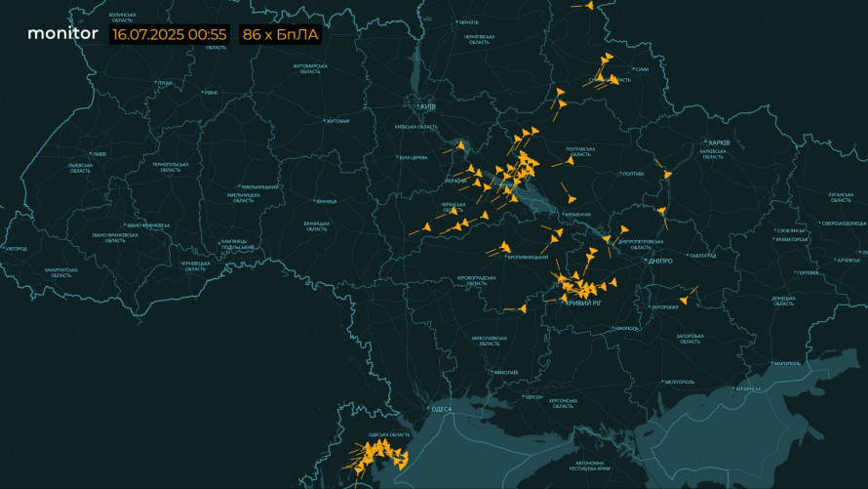
Task: Select the Львів city marker
Action: (99, 154)
